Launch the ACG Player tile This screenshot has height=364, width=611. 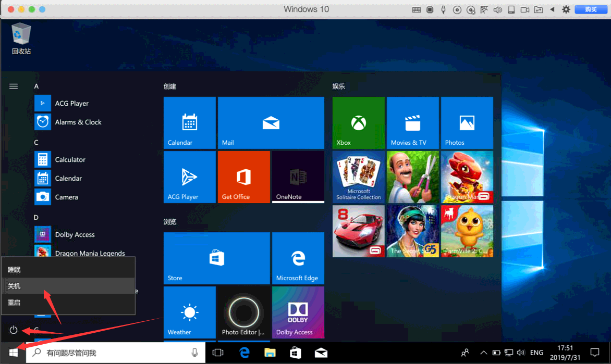click(x=189, y=177)
